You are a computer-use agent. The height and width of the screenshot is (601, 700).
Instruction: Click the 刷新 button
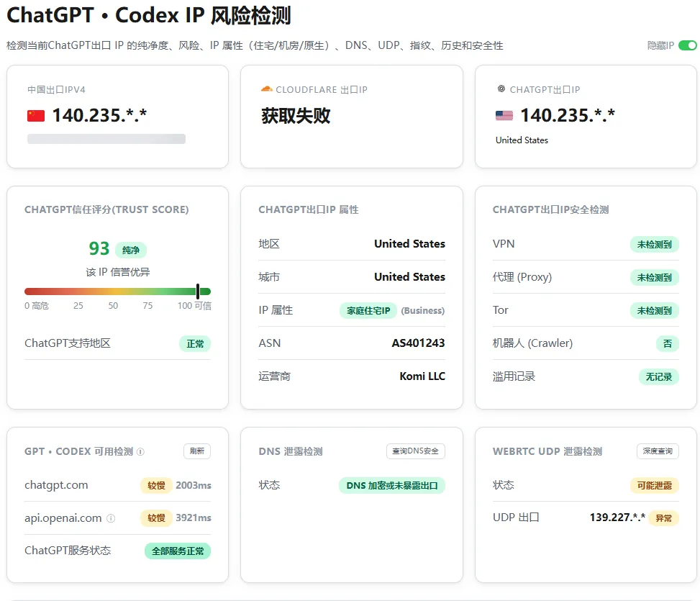pos(197,451)
